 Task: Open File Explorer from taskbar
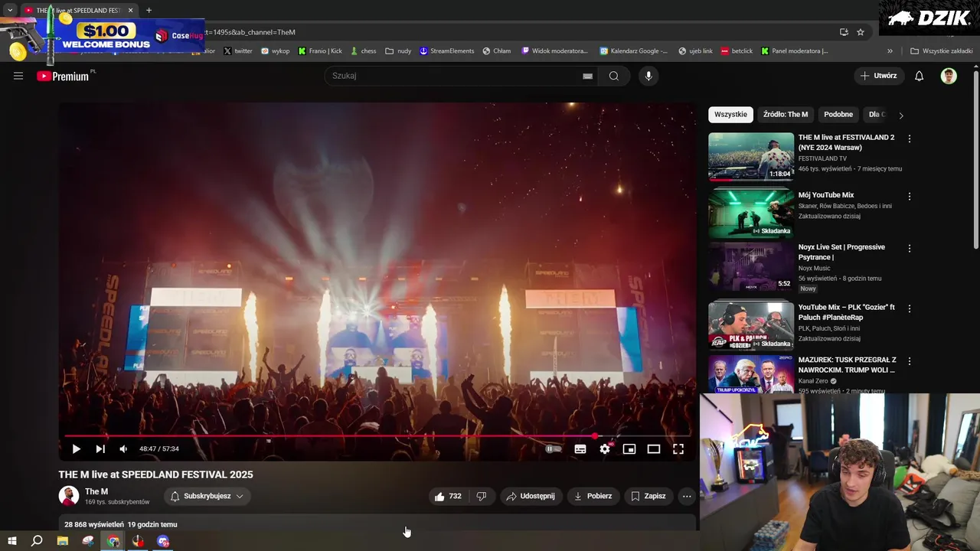pyautogui.click(x=63, y=541)
